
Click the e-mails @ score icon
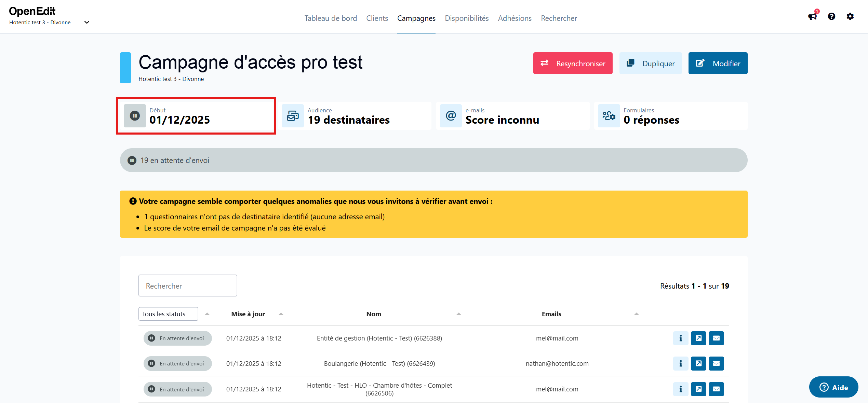[451, 116]
